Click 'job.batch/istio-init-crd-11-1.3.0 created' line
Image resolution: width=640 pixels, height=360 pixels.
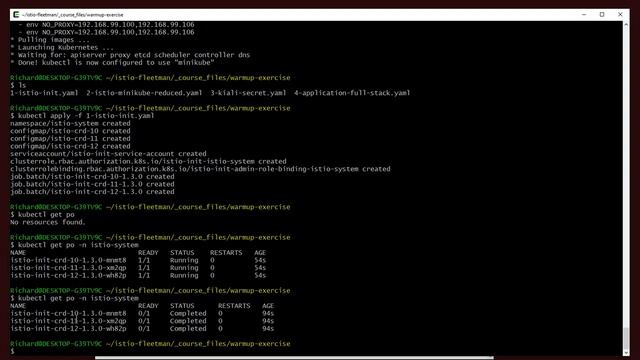92,184
